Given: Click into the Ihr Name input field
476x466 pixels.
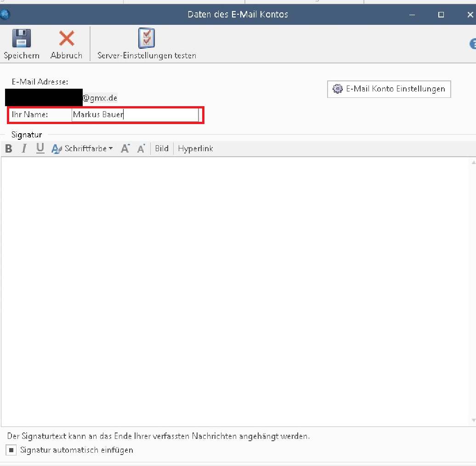Looking at the screenshot, I should [x=135, y=115].
